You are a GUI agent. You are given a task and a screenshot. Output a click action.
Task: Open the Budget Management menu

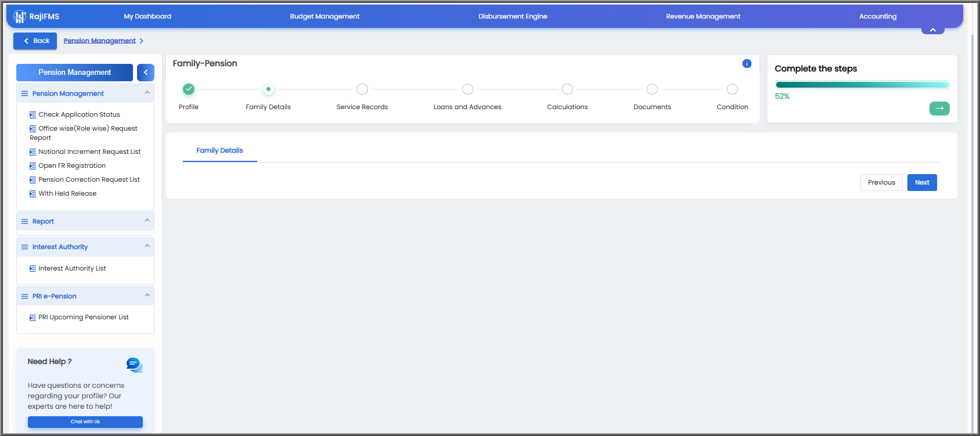325,16
